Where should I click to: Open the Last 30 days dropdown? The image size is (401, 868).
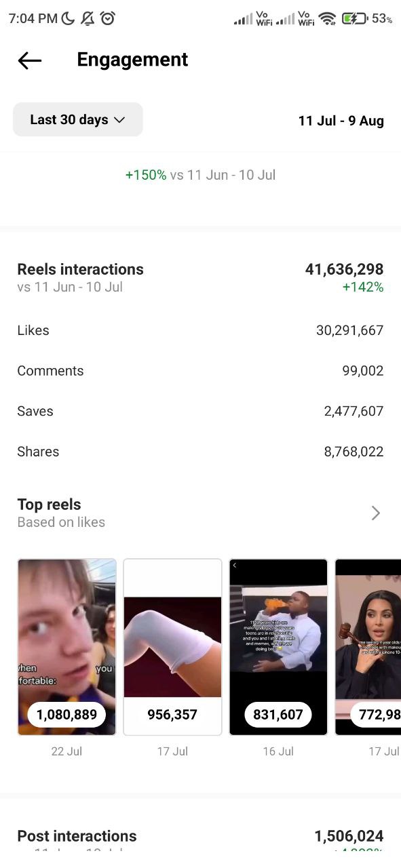(78, 119)
